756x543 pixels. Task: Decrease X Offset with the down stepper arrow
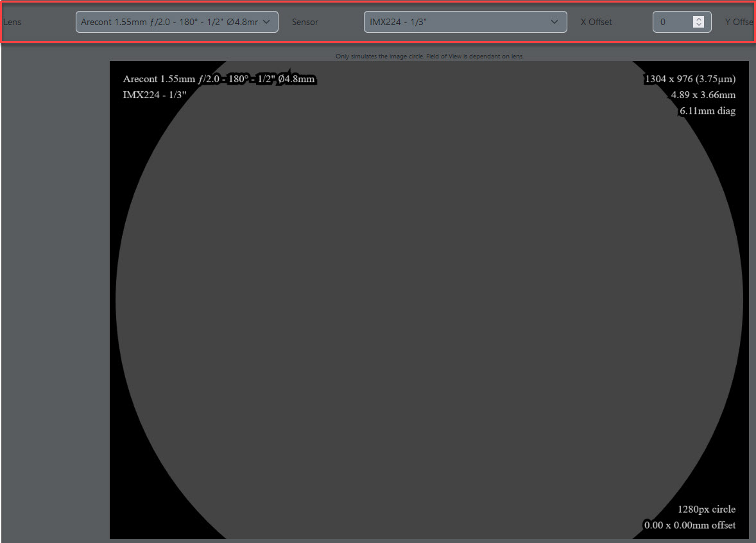[699, 25]
